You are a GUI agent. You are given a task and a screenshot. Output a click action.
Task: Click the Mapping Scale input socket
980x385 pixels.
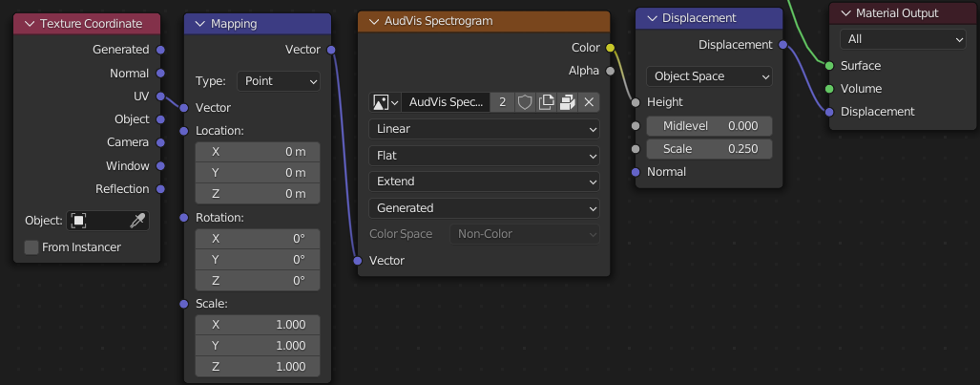click(184, 304)
